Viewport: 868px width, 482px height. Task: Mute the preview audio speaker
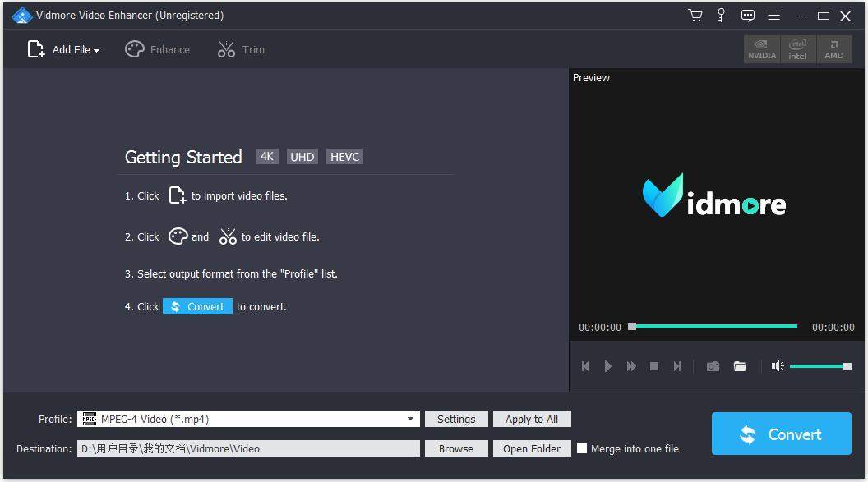777,366
